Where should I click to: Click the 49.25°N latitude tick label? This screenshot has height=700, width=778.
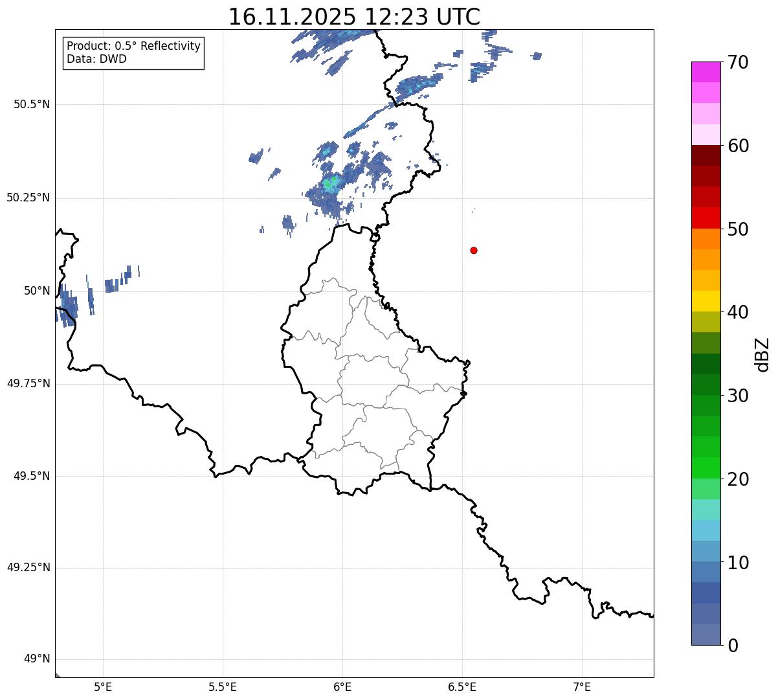click(x=28, y=567)
